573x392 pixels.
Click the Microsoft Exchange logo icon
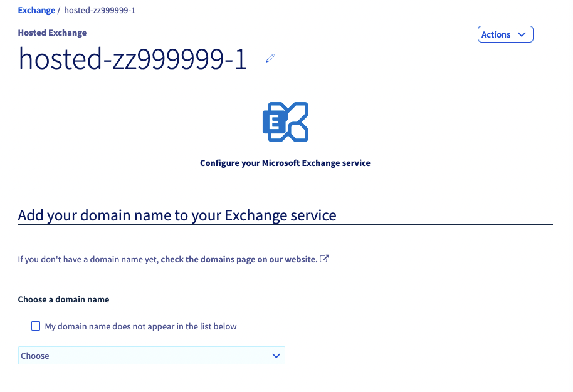tap(285, 121)
